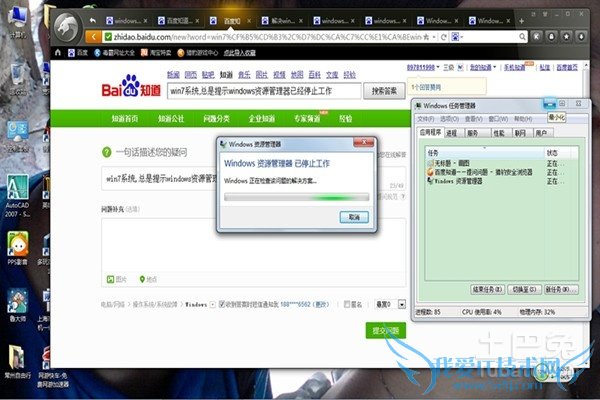The image size is (600, 400).
Task: Open the 新闻 link above search box
Action: (173, 75)
